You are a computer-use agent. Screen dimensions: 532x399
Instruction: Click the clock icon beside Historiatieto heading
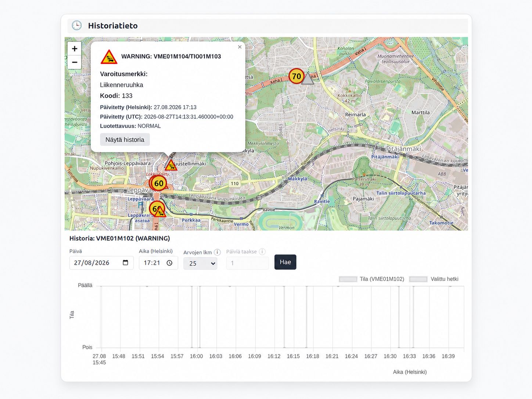point(77,25)
